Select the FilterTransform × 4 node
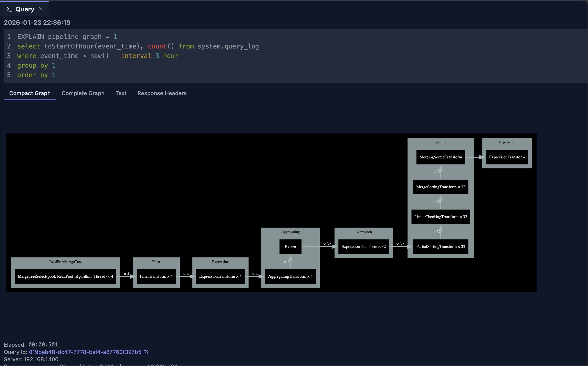 156,276
